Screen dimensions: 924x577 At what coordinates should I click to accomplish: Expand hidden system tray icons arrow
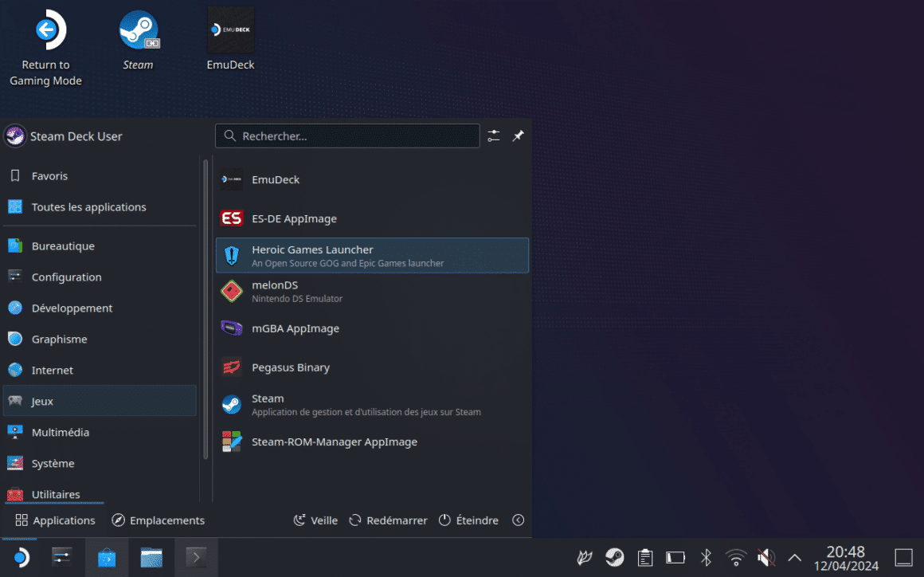click(794, 558)
